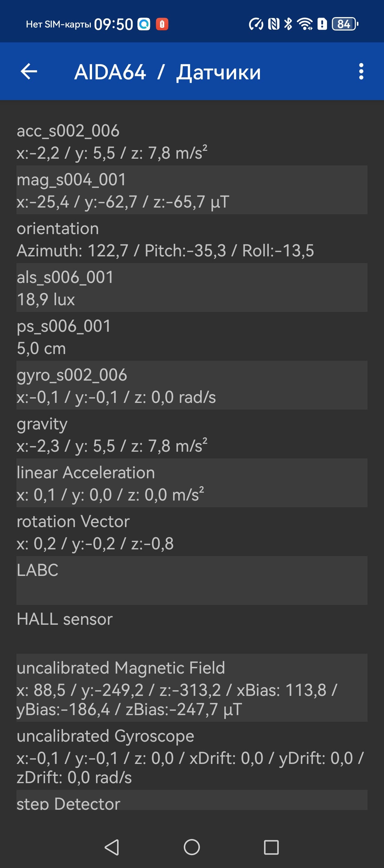Tap the Bluetooth status icon

[288, 24]
